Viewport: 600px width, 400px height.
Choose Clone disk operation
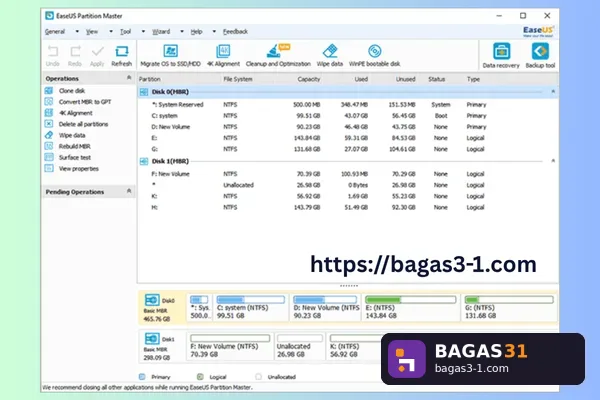pyautogui.click(x=72, y=91)
